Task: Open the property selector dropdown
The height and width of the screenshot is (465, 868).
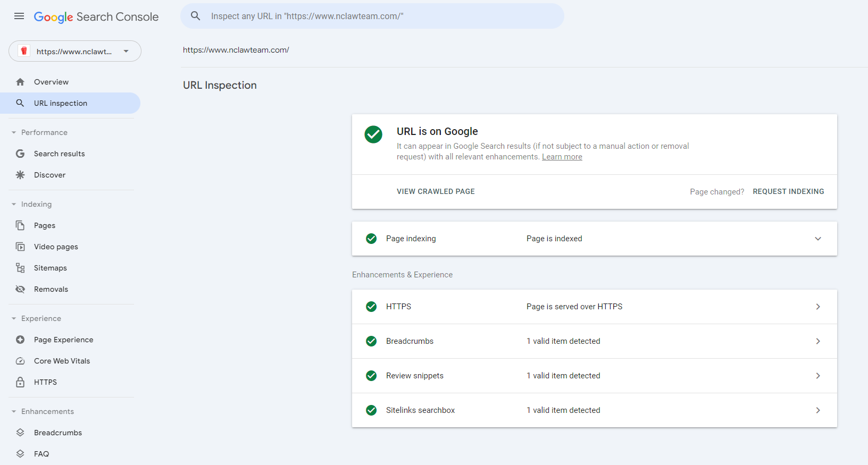Action: [75, 51]
